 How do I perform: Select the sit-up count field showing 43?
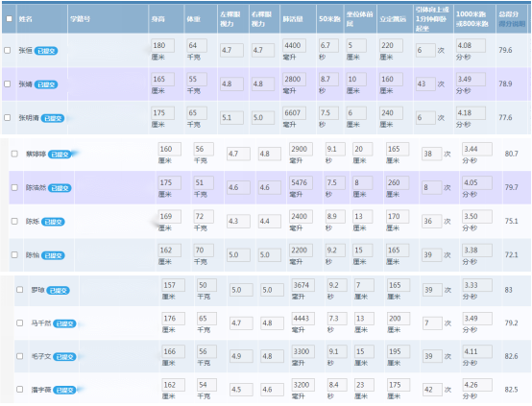pyautogui.click(x=425, y=84)
